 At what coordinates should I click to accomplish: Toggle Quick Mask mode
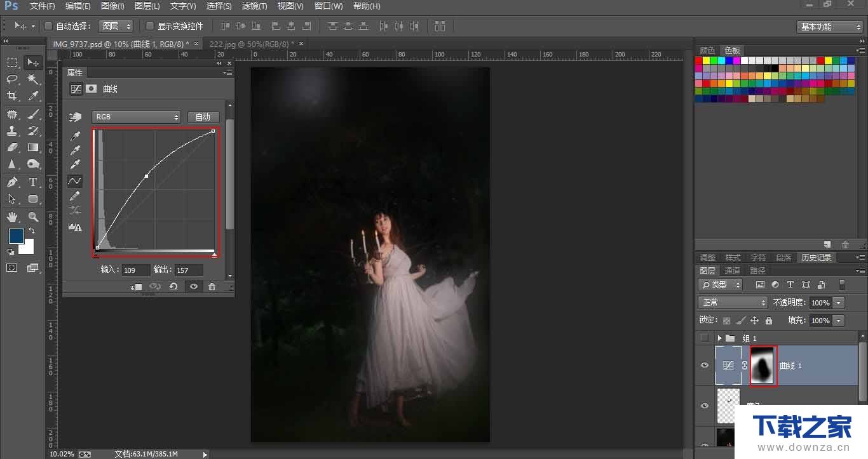pos(12,267)
